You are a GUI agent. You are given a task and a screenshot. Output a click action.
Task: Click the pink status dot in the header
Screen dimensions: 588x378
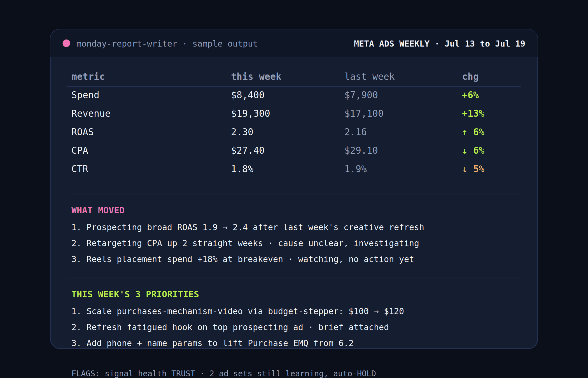66,43
